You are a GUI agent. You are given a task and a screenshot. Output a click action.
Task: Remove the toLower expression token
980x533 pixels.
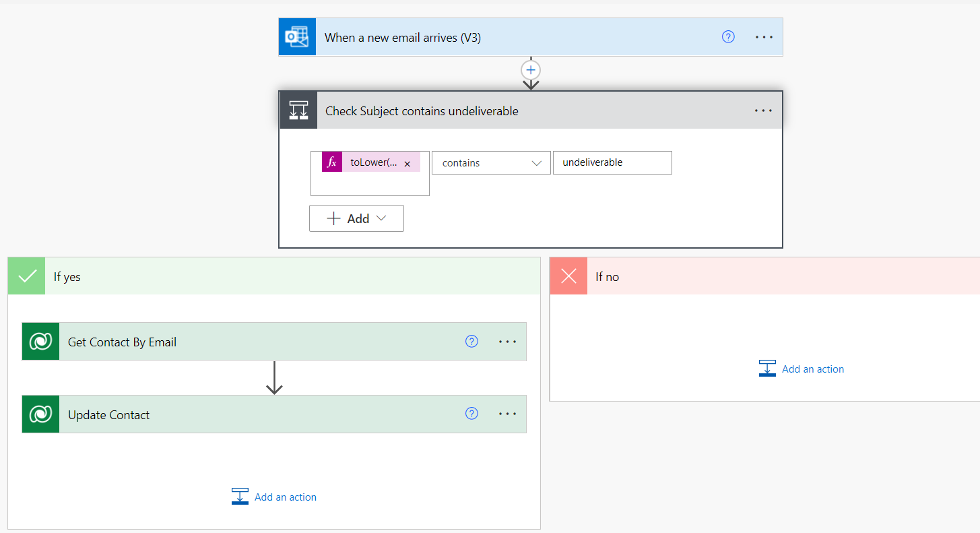[x=407, y=164]
